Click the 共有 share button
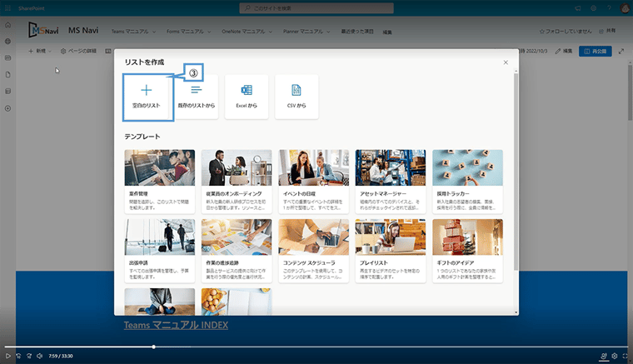Image resolution: width=633 pixels, height=364 pixels. (x=607, y=31)
